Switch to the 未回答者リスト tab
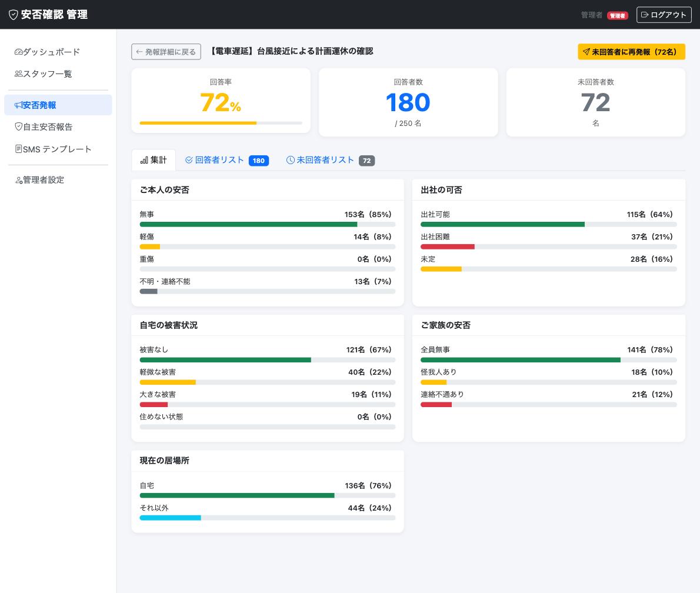The width and height of the screenshot is (700, 593). [x=331, y=160]
